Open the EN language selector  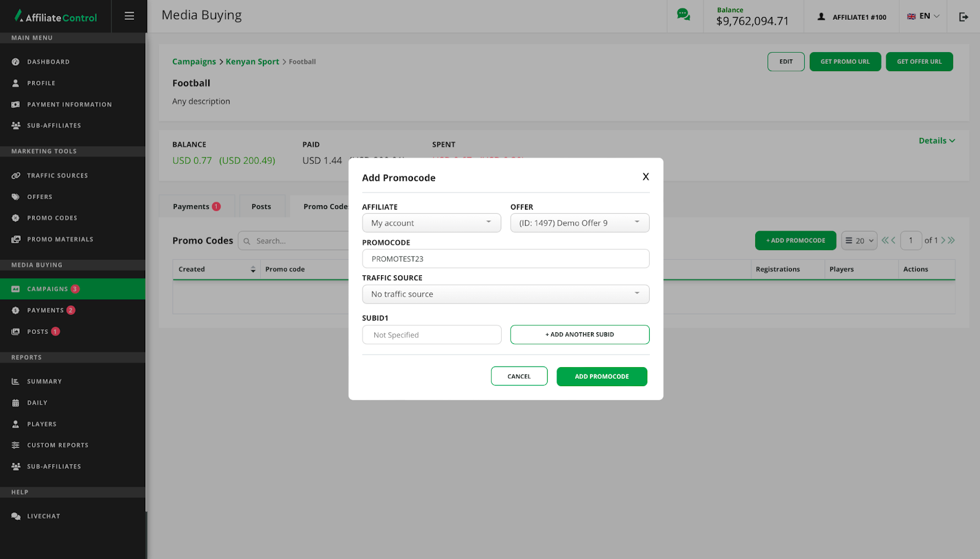(923, 17)
